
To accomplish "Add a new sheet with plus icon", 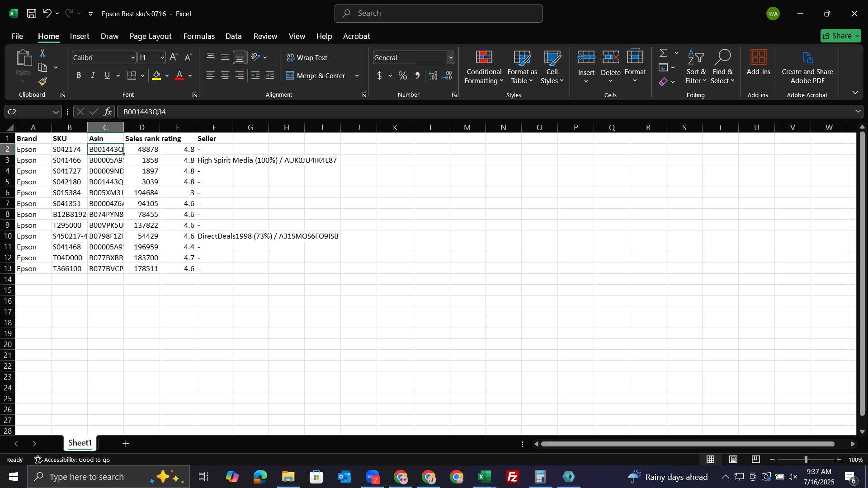I will pyautogui.click(x=126, y=444).
